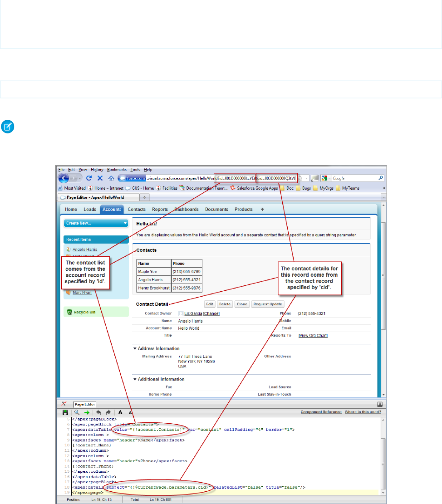Open the Liz Garcia owner link

pos(193,313)
